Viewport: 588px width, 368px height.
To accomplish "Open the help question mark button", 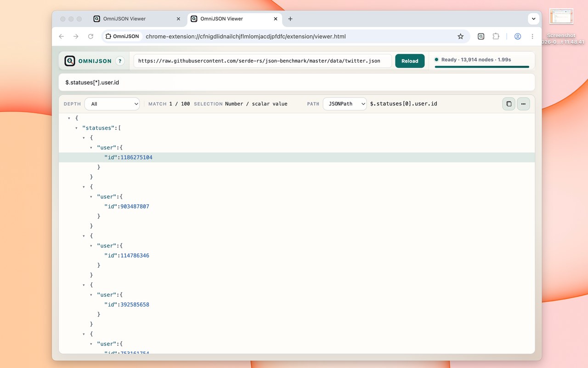I will tap(120, 61).
